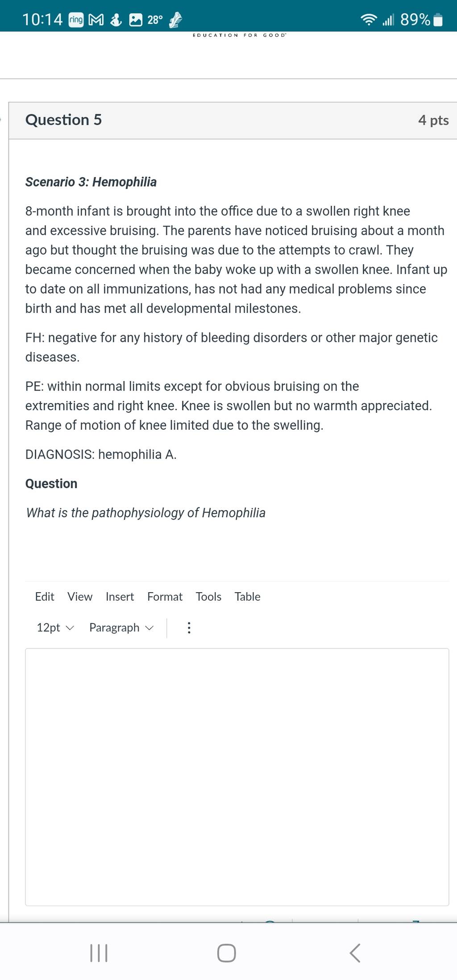Open the editor's more options three-dot icon
The image size is (457, 980).
click(189, 627)
